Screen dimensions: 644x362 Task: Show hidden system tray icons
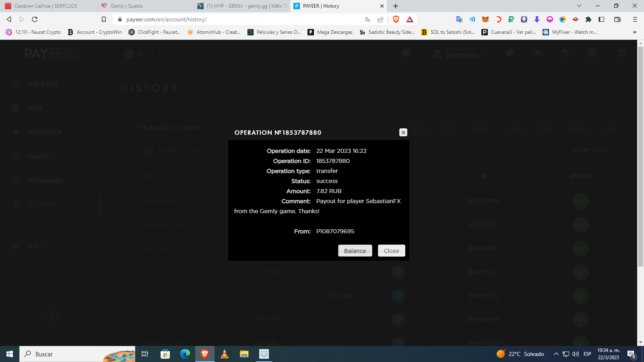[556, 354]
